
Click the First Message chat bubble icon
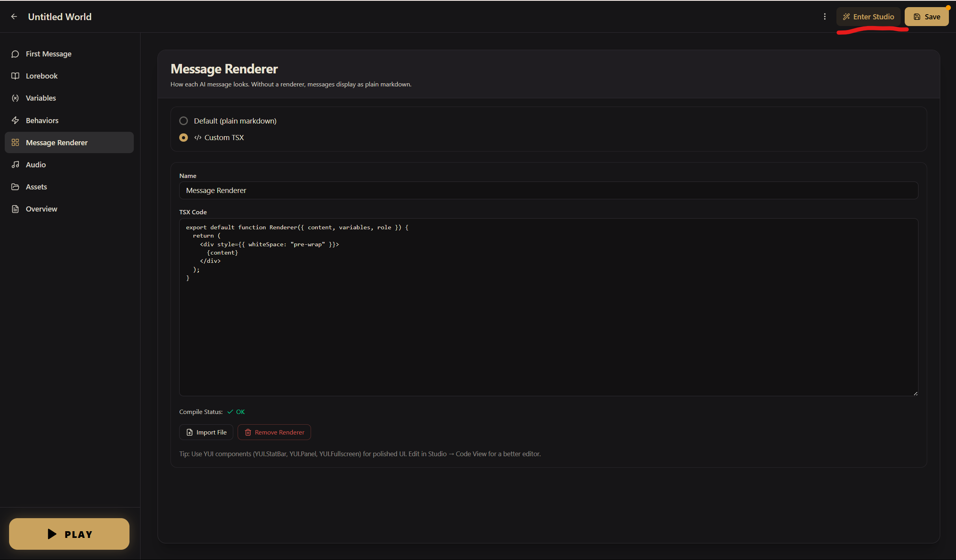pos(15,54)
